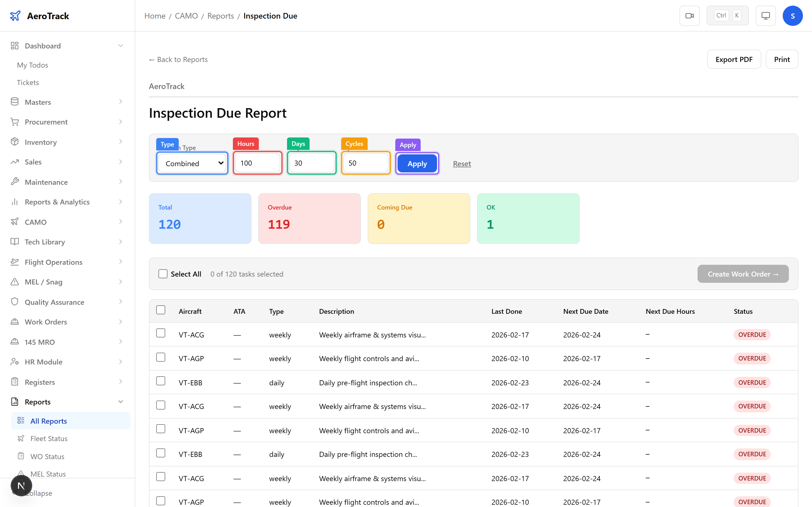
Task: Click the AeroTrack airplane logo icon
Action: tap(15, 16)
